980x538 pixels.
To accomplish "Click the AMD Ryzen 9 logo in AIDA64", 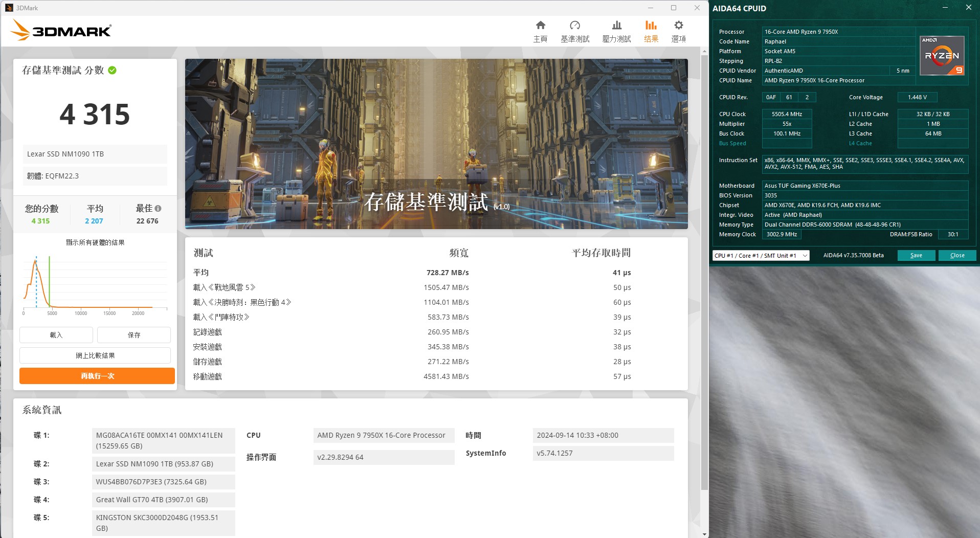I will (942, 56).
